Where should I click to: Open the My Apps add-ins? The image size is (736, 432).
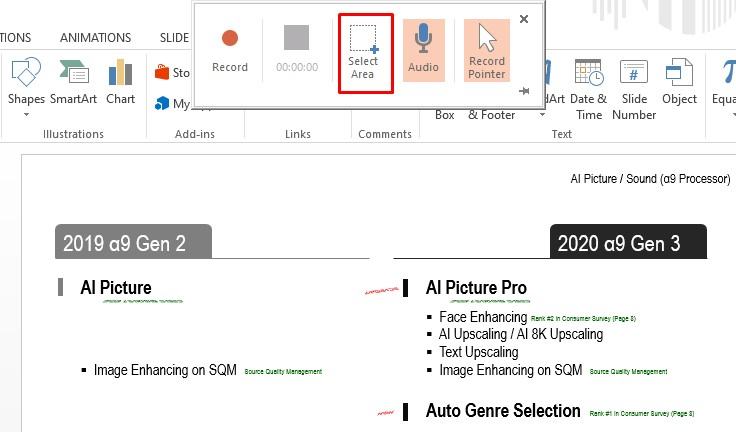[x=172, y=103]
